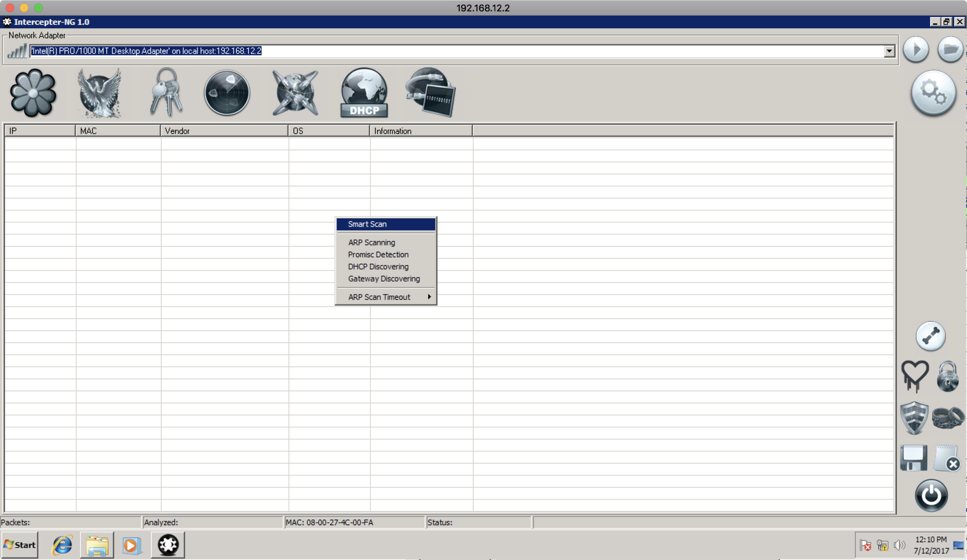Viewport: 967px width, 560px height.
Task: Choose ARP Scanning from context menu
Action: (386, 243)
